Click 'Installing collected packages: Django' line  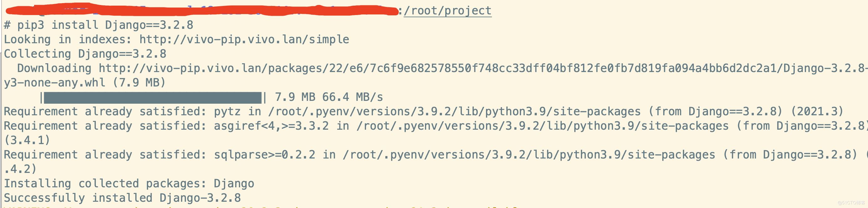coord(129,184)
